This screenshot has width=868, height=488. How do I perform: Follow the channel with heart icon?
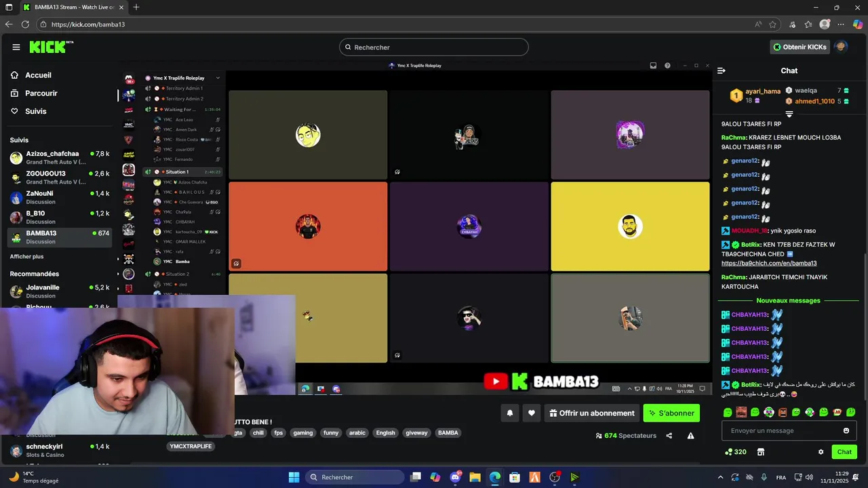(x=532, y=413)
